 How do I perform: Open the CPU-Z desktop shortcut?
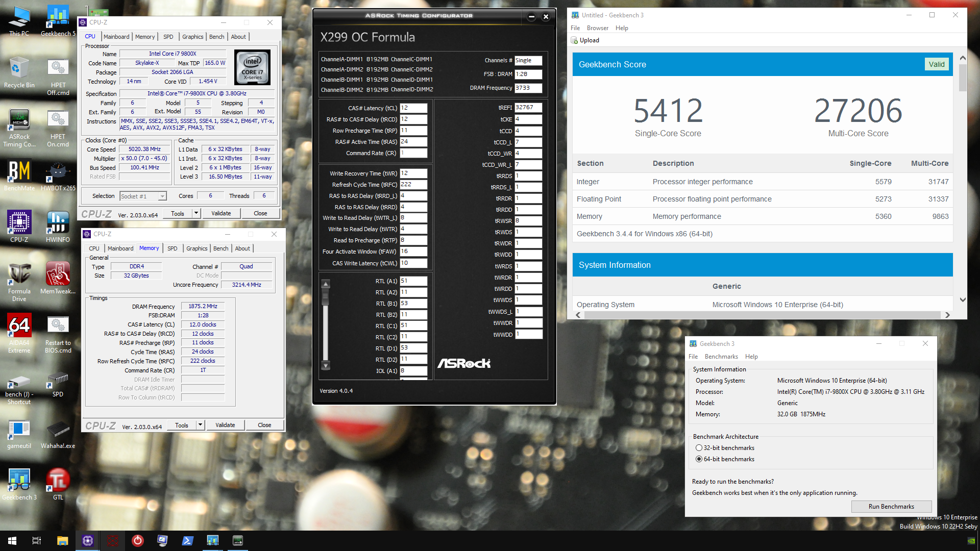[19, 227]
